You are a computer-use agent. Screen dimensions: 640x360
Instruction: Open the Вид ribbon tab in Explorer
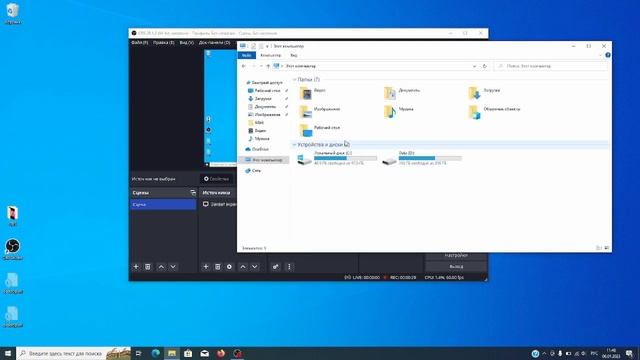pyautogui.click(x=293, y=55)
